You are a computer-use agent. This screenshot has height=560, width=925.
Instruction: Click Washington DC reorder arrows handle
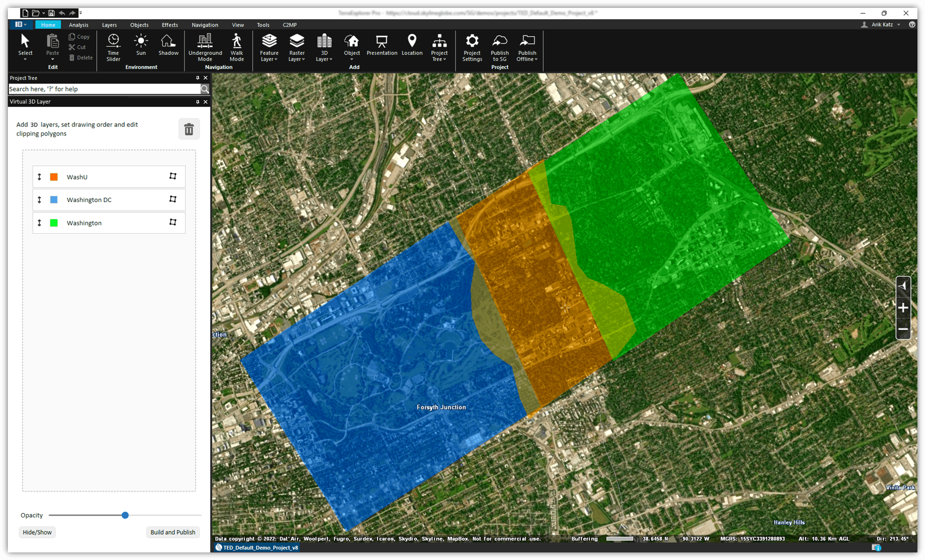pos(39,199)
